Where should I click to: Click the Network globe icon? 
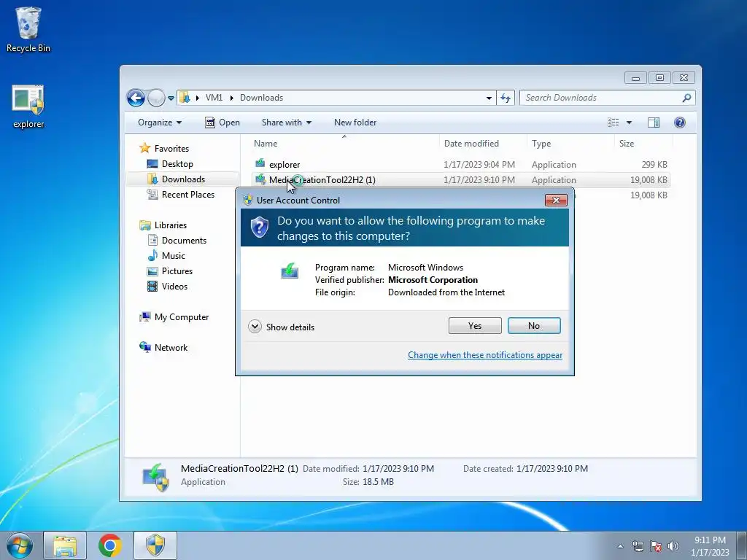point(145,347)
